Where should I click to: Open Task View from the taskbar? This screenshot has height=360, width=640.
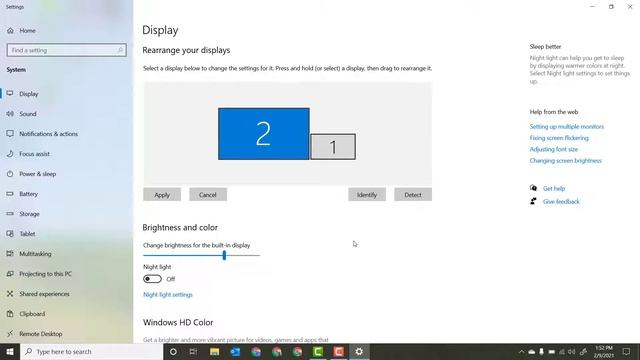pos(193,351)
